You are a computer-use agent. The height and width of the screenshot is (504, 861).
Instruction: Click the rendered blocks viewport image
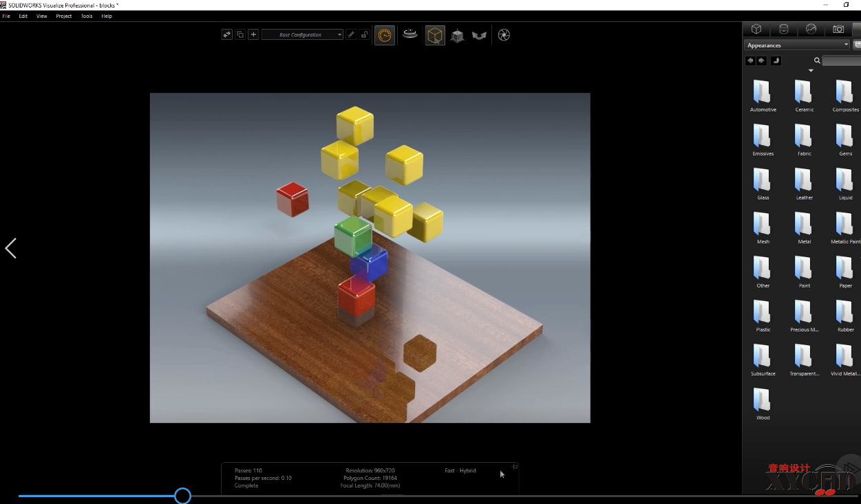370,258
